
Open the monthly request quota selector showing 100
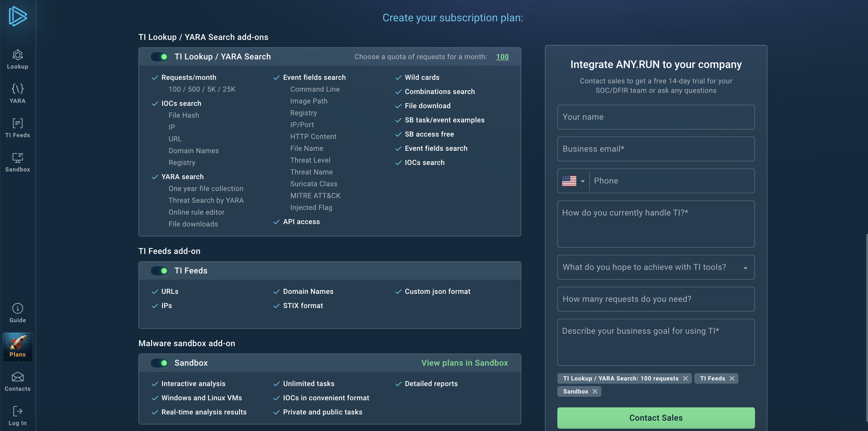point(502,56)
